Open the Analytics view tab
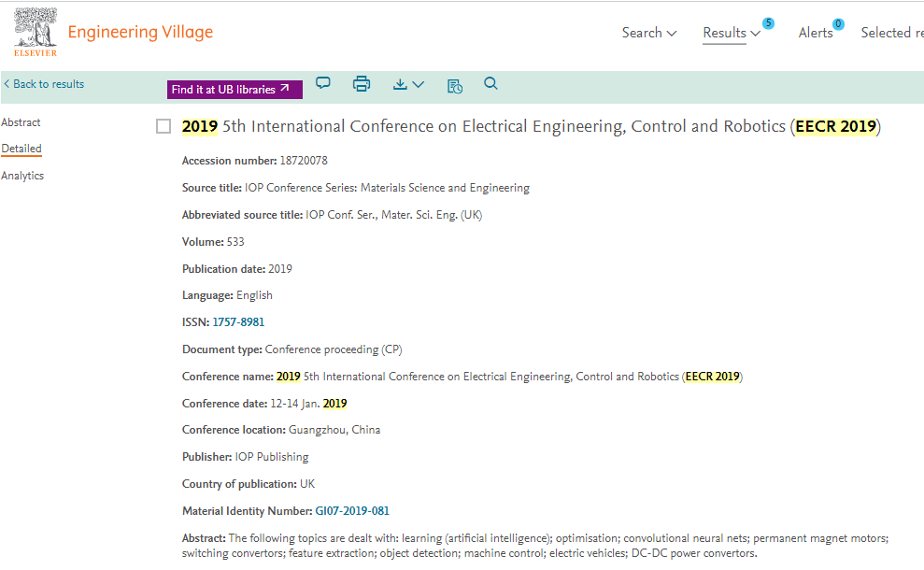924x570 pixels. [x=22, y=176]
